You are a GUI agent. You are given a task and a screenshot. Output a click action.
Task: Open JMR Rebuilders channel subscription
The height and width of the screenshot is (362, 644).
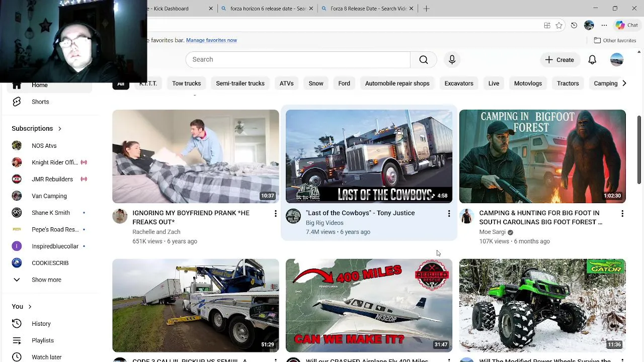(x=50, y=179)
